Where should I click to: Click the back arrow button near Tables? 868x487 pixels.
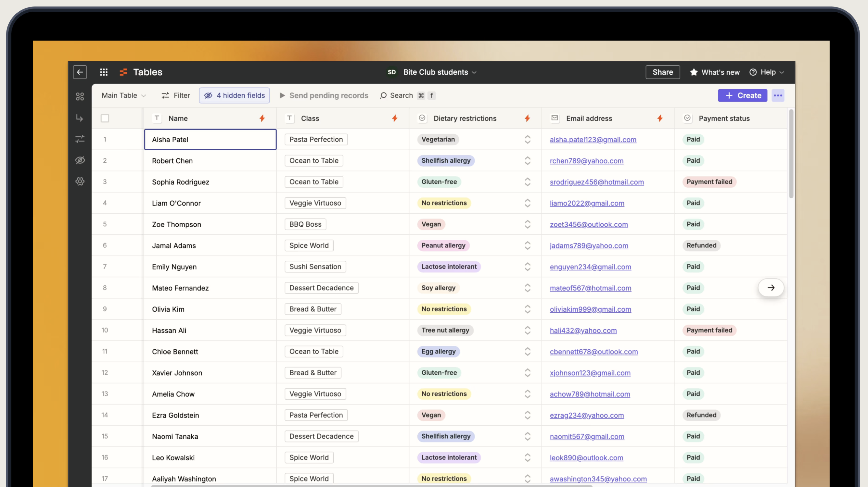click(x=80, y=72)
